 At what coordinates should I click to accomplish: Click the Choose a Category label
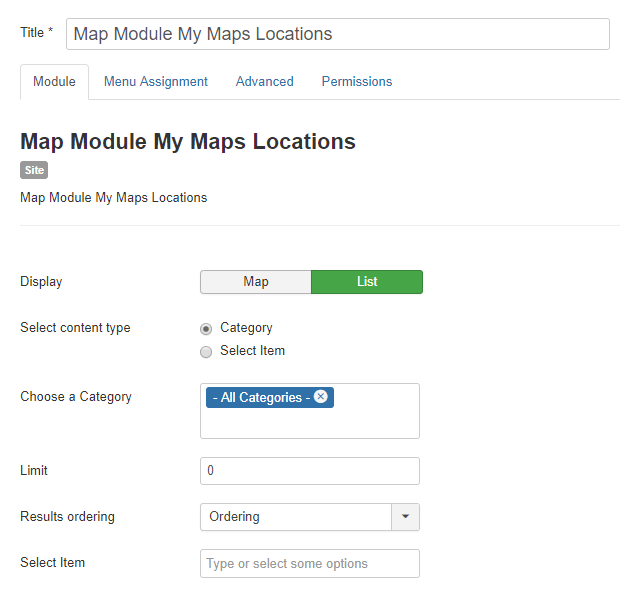pos(76,397)
